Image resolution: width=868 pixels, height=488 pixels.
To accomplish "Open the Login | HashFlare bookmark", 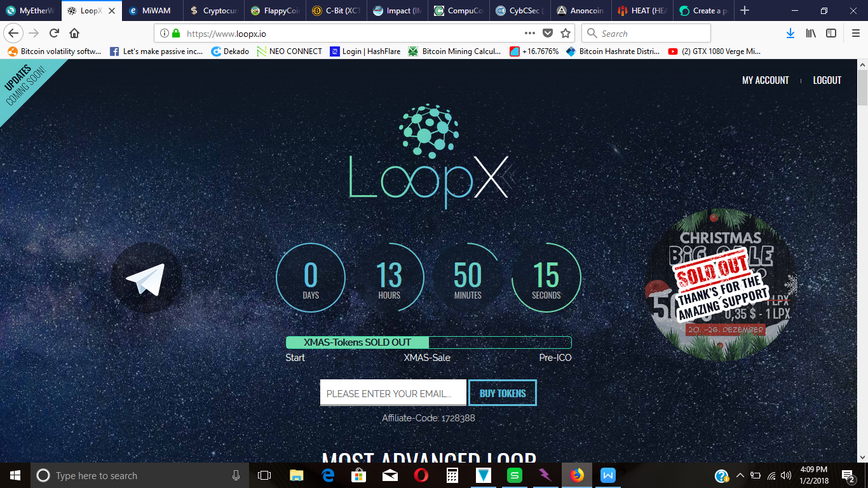I will [365, 51].
